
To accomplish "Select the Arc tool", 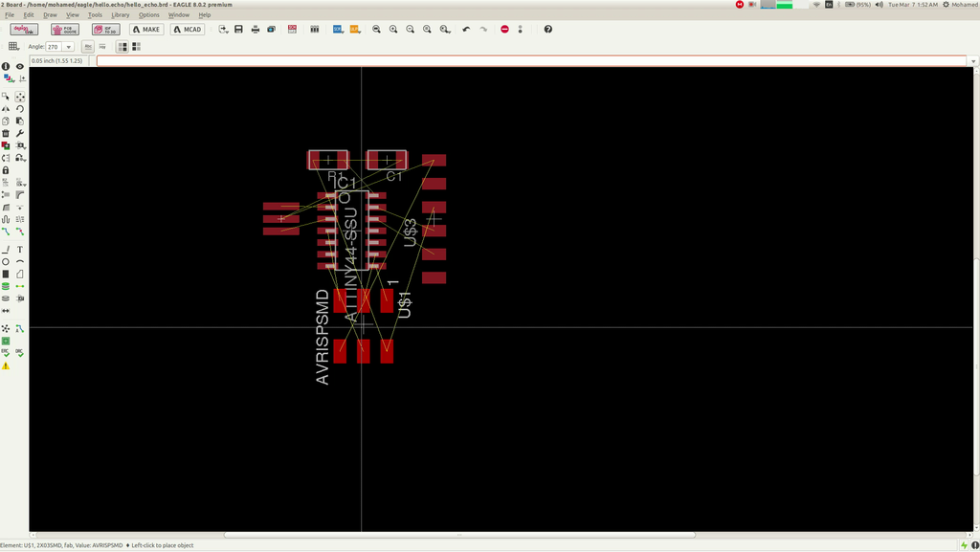I will pos(20,261).
